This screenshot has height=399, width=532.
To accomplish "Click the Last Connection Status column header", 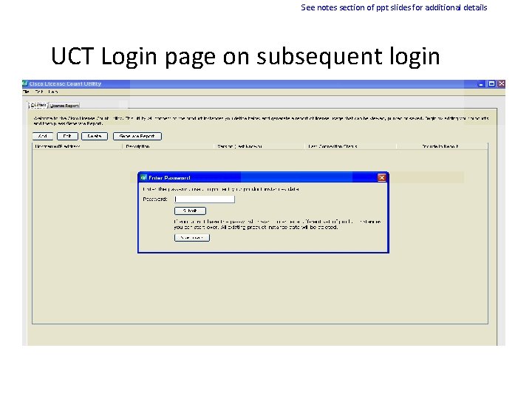I will pyautogui.click(x=350, y=146).
